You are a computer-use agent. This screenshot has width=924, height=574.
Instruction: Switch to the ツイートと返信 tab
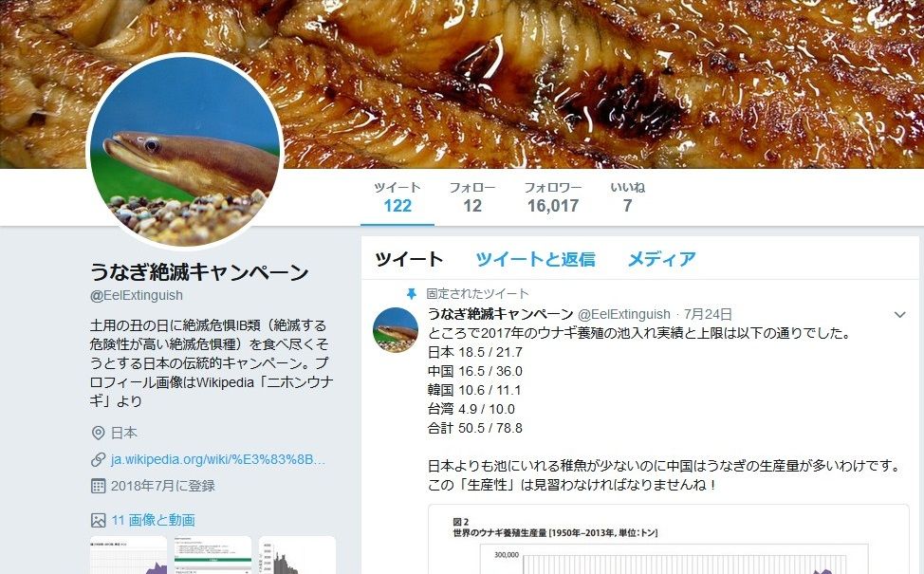click(x=535, y=259)
